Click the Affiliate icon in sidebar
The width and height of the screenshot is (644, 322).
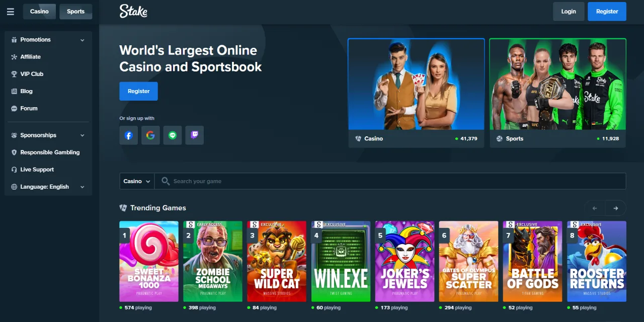pos(14,57)
